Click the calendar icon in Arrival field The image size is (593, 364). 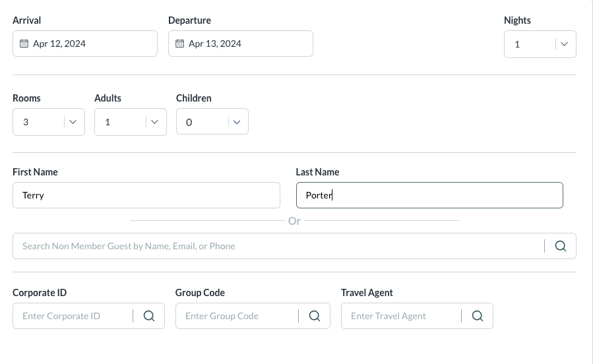[x=24, y=44]
